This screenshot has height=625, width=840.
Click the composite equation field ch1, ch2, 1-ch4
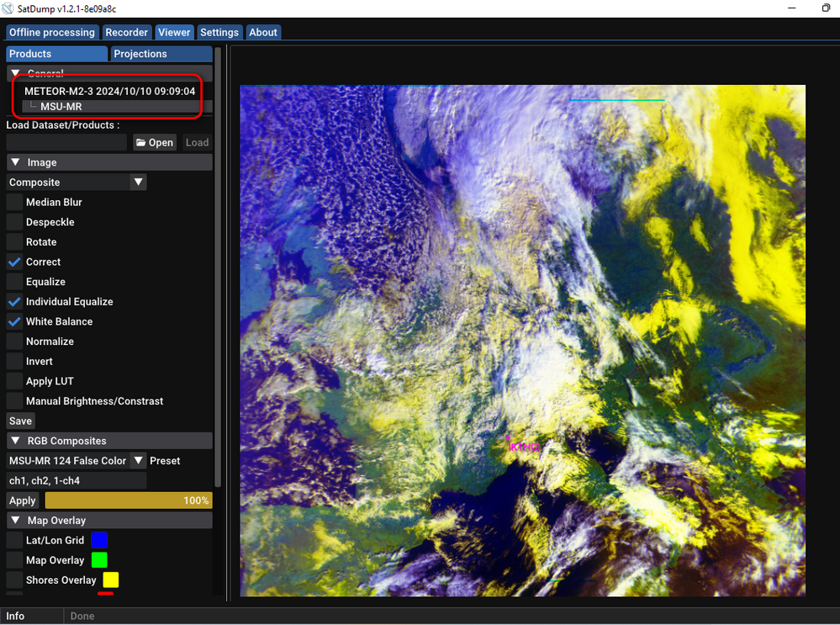pyautogui.click(x=76, y=480)
